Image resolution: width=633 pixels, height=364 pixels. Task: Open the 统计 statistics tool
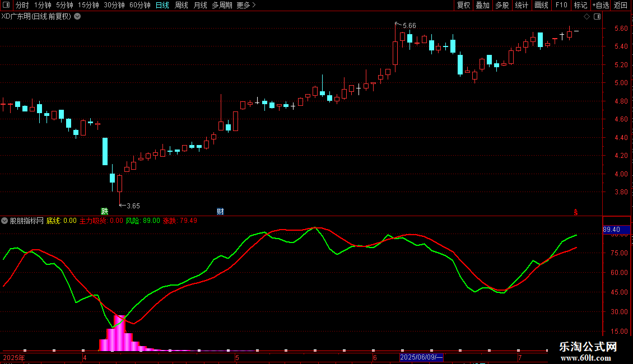click(x=521, y=5)
